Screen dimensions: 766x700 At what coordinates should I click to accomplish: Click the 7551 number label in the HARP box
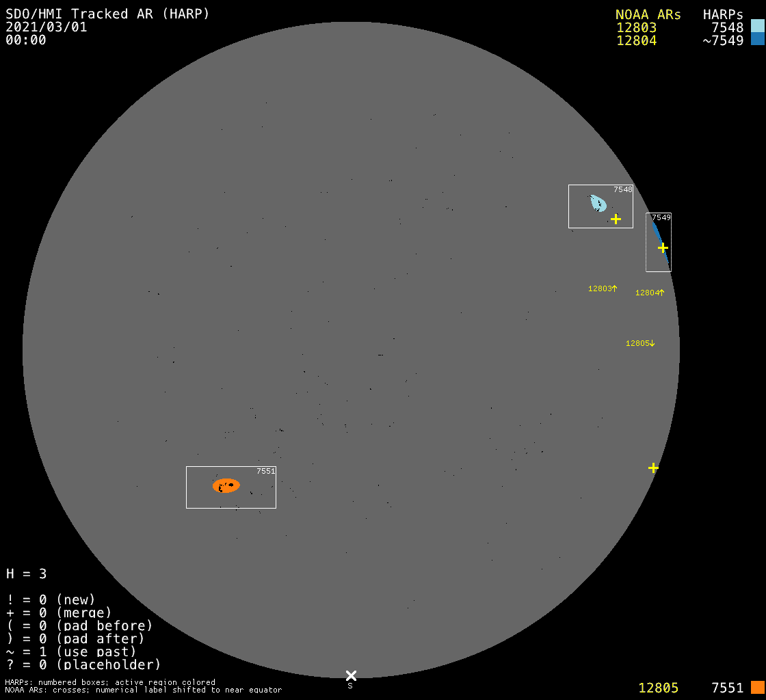[x=265, y=471]
